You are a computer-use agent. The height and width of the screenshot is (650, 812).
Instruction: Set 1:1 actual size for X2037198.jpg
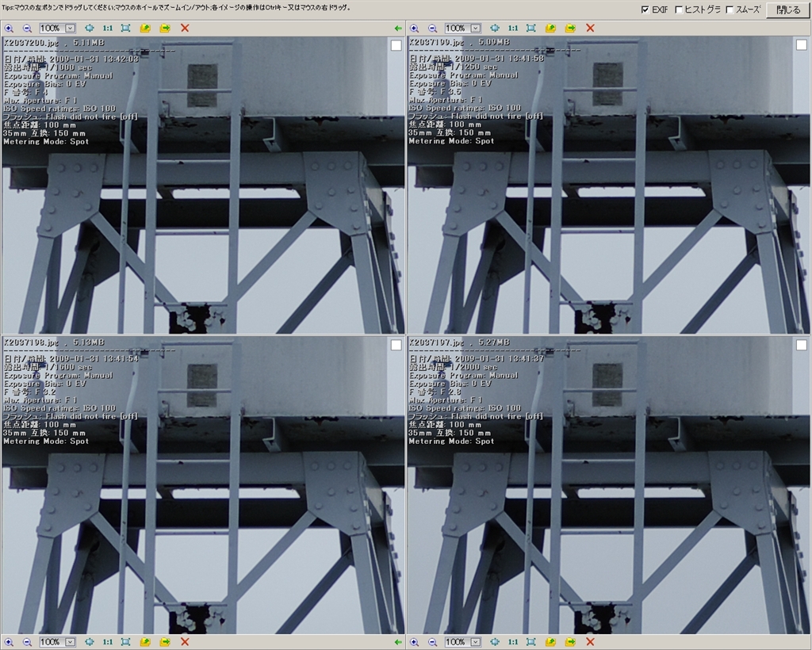point(107,642)
